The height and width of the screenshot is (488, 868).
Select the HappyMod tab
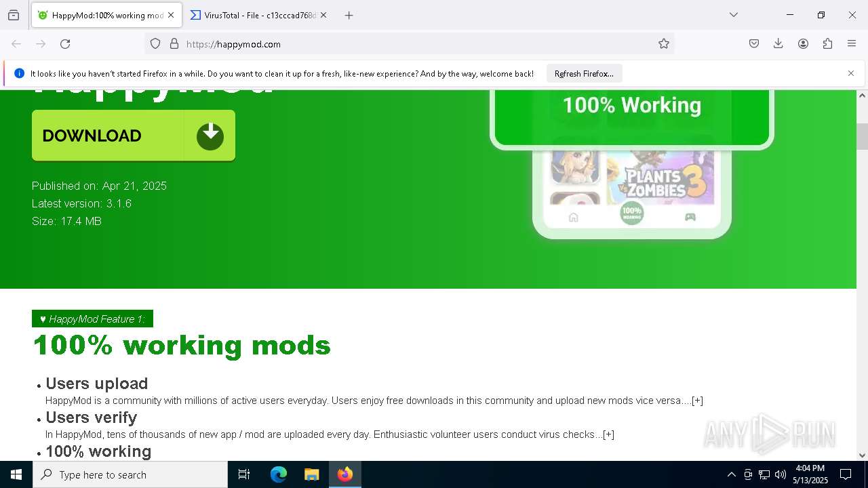coord(106,15)
